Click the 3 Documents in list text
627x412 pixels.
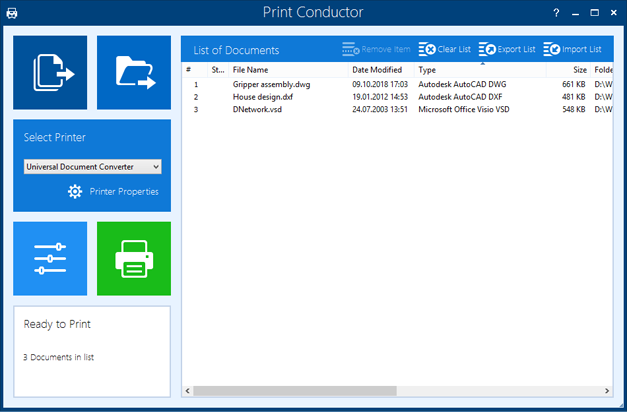[x=58, y=357]
